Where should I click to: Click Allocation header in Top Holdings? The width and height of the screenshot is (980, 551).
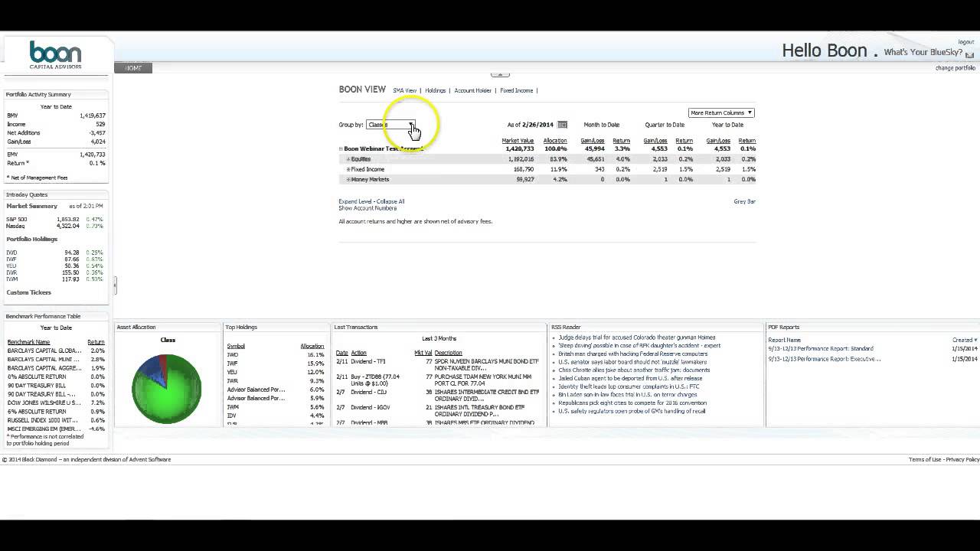pos(312,346)
